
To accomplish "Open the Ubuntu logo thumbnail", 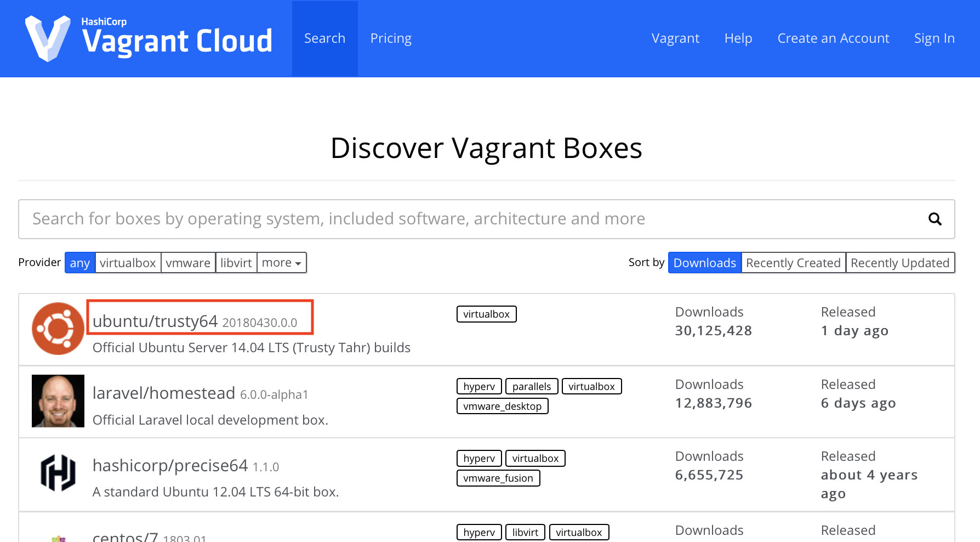I will point(58,329).
